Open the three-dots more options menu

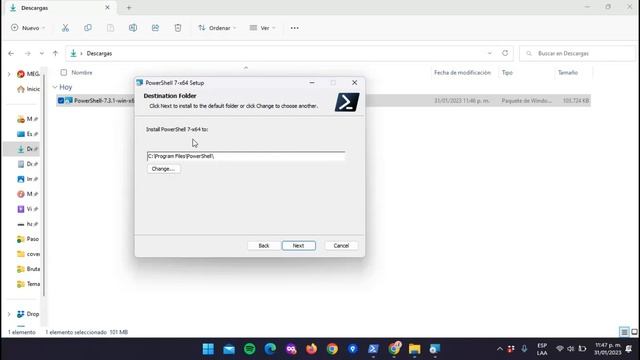294,28
